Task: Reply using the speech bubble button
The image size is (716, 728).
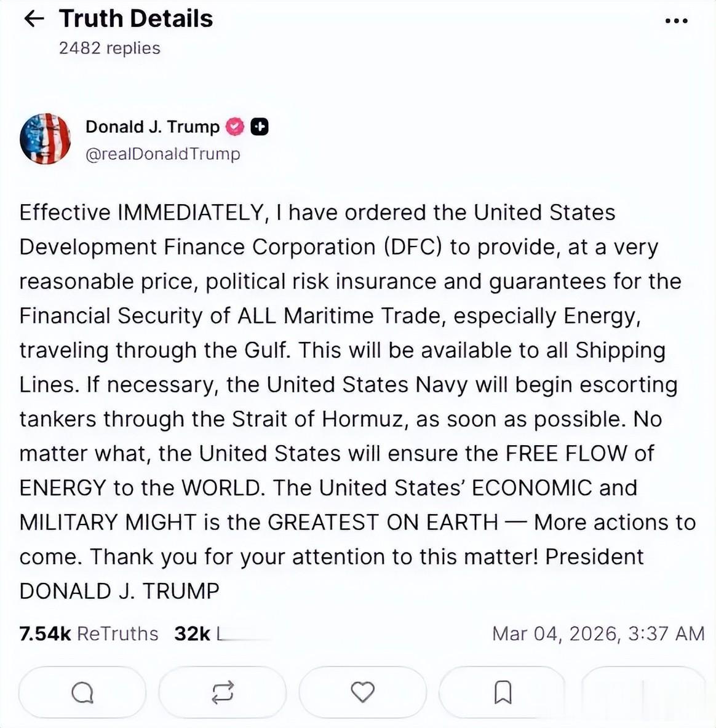Action: [x=82, y=692]
